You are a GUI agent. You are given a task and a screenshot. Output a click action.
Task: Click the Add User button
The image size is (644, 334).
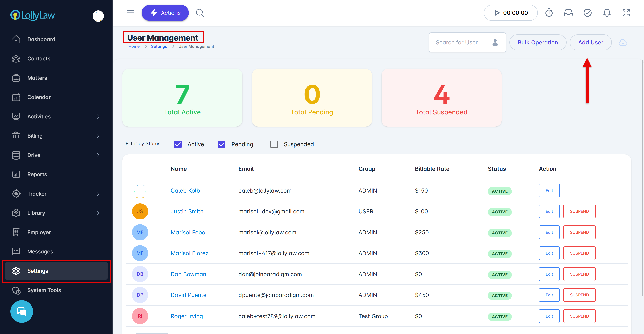click(590, 42)
